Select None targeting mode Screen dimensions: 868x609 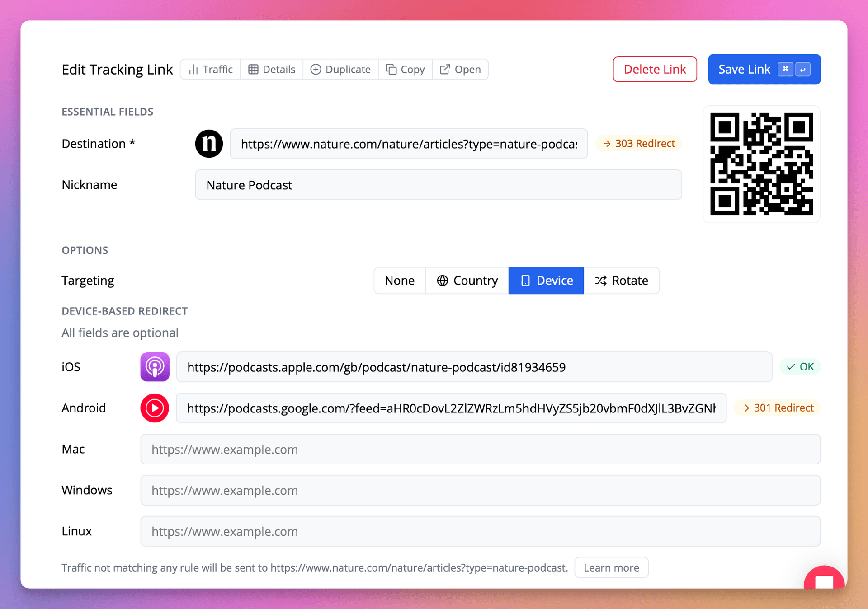[400, 280]
